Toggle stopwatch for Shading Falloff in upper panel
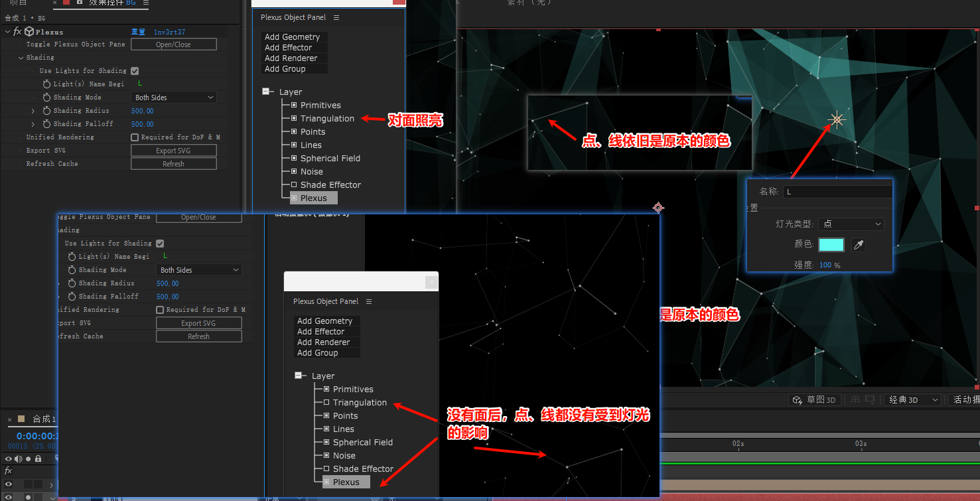This screenshot has height=501, width=980. click(x=46, y=124)
